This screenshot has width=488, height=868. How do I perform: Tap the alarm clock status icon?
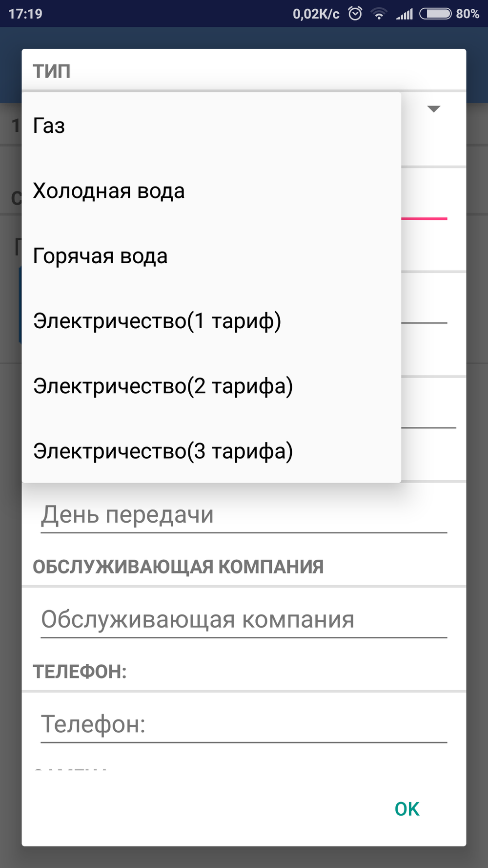pyautogui.click(x=355, y=14)
